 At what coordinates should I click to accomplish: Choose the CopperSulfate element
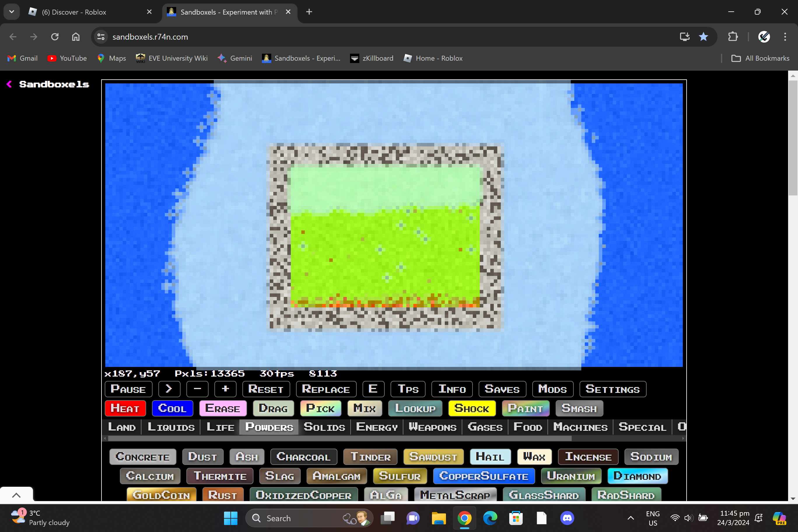(x=484, y=476)
